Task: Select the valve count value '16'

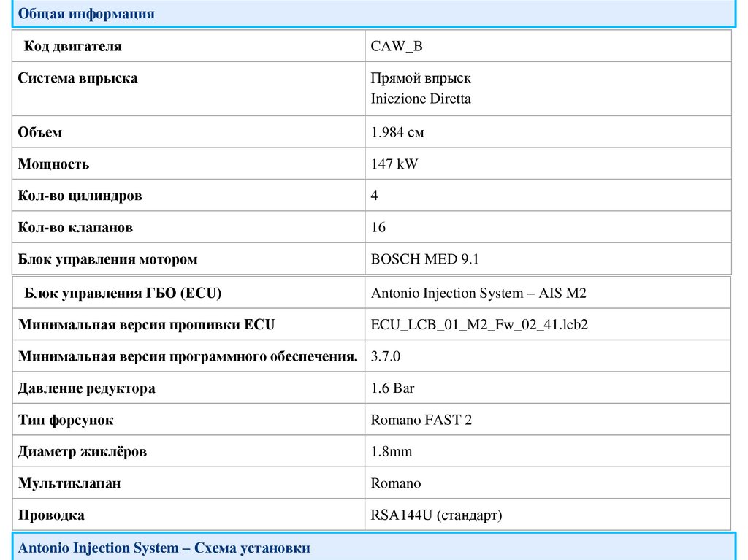Action: tap(378, 228)
